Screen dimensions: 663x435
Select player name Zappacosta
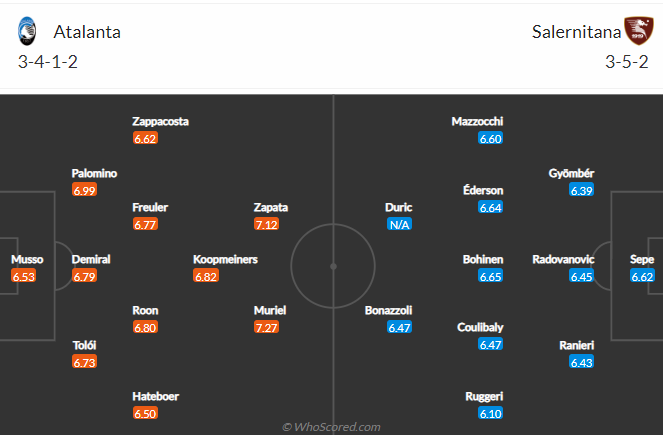click(x=161, y=121)
